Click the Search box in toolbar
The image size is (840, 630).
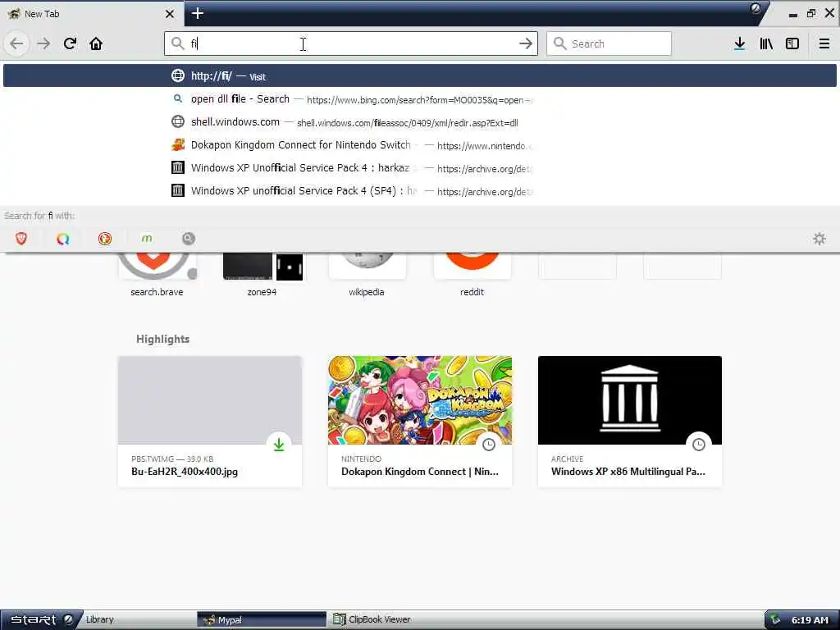[x=609, y=43]
